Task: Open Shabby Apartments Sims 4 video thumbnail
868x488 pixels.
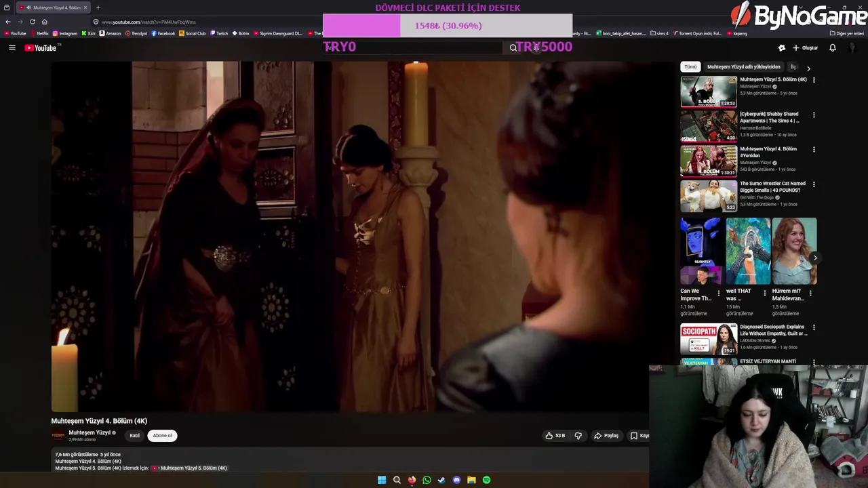Action: click(x=709, y=127)
